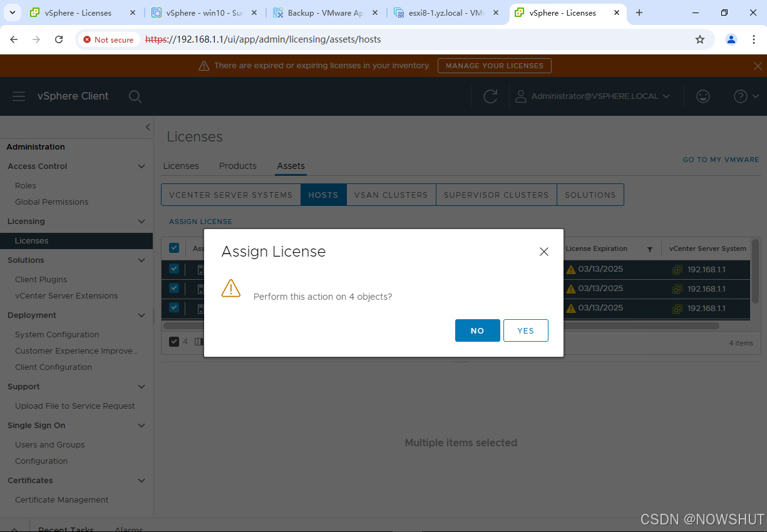The width and height of the screenshot is (767, 532).
Task: Select the VCENTER SERVER SYSTEMS tab
Action: [231, 195]
